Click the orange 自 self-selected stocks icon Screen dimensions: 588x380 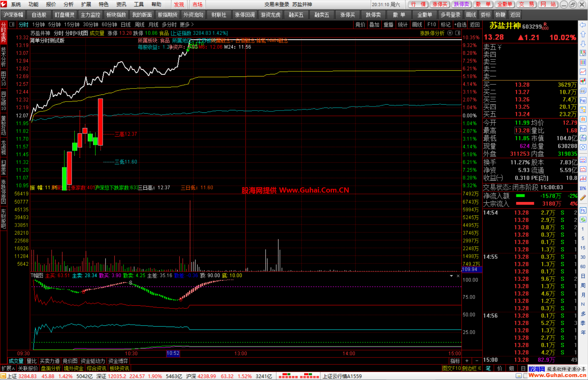583,119
